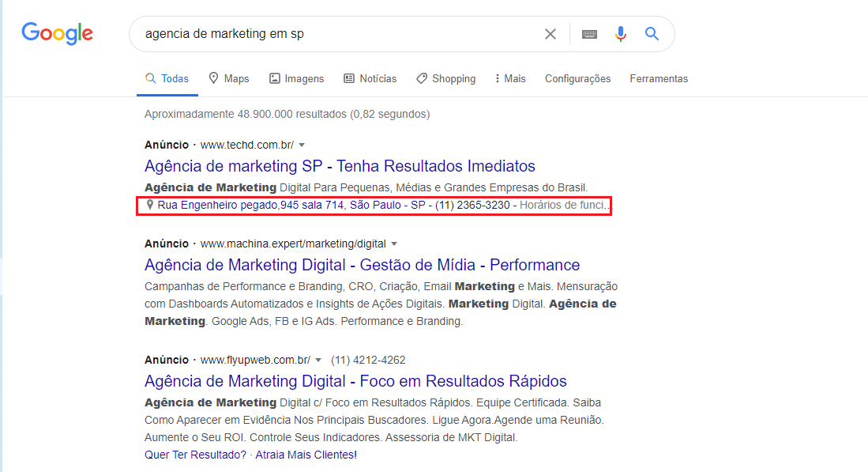Click the results count 'Aproximadamente 48.900.000 resultados'
This screenshot has width=868, height=472.
[x=245, y=114]
